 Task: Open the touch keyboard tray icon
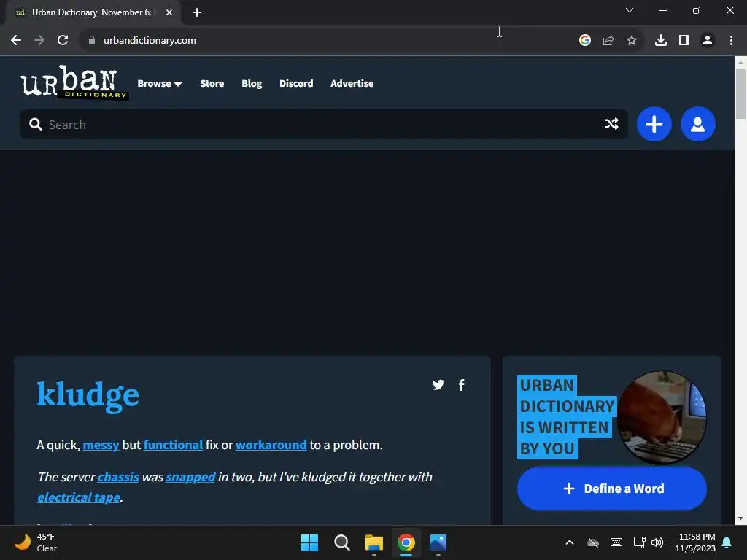point(616,542)
